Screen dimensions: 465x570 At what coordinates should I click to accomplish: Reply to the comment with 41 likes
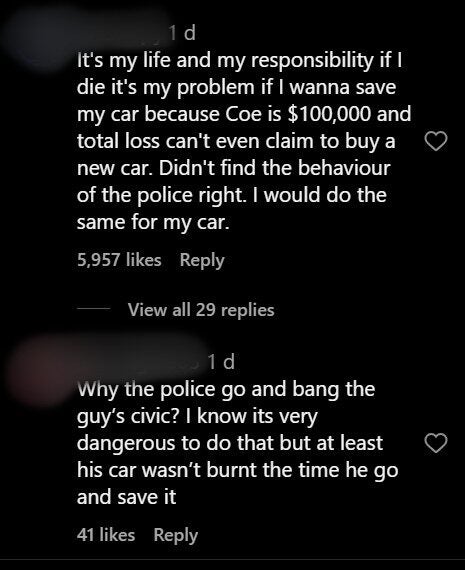coord(176,535)
